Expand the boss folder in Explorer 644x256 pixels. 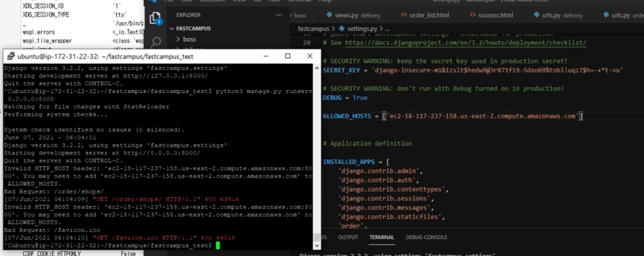[186, 39]
